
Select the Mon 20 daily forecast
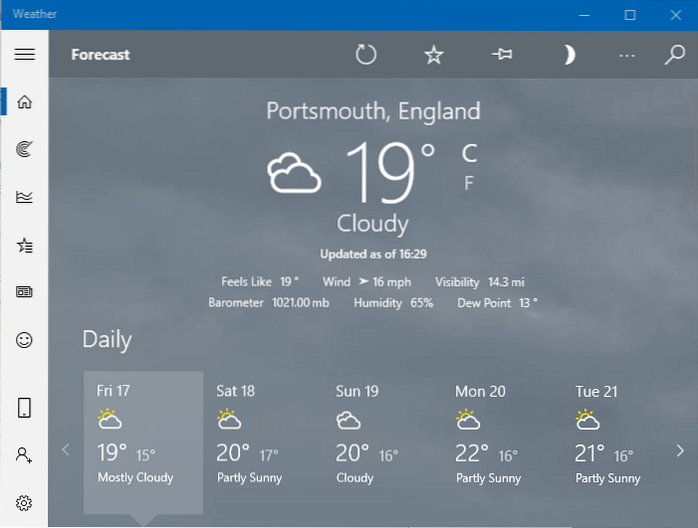(x=501, y=434)
